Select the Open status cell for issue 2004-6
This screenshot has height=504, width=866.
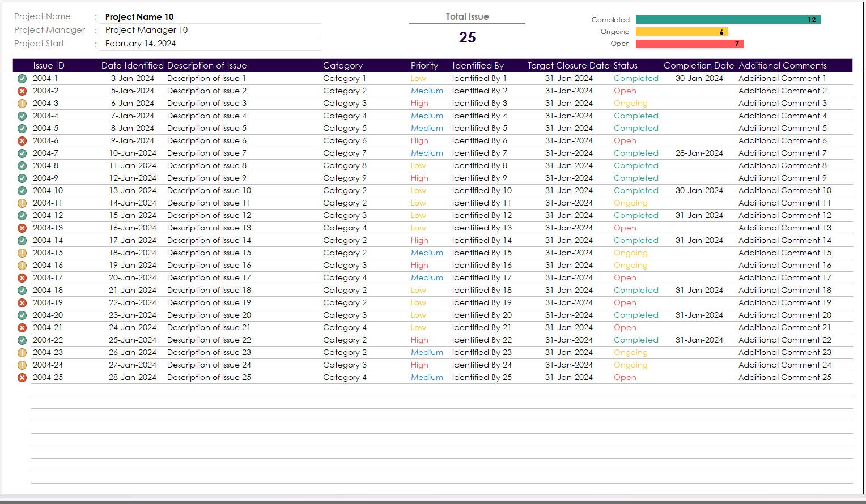pyautogui.click(x=625, y=140)
